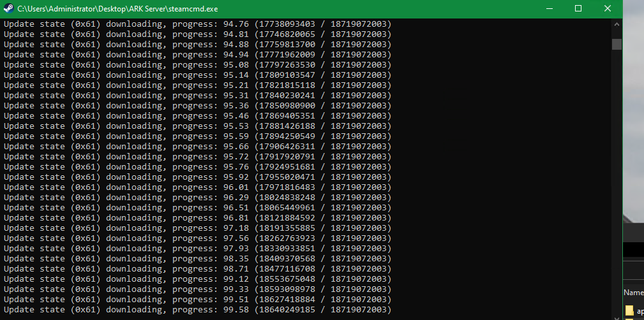The image size is (644, 320).
Task: Click the line showing progress 99.58
Action: 197,310
